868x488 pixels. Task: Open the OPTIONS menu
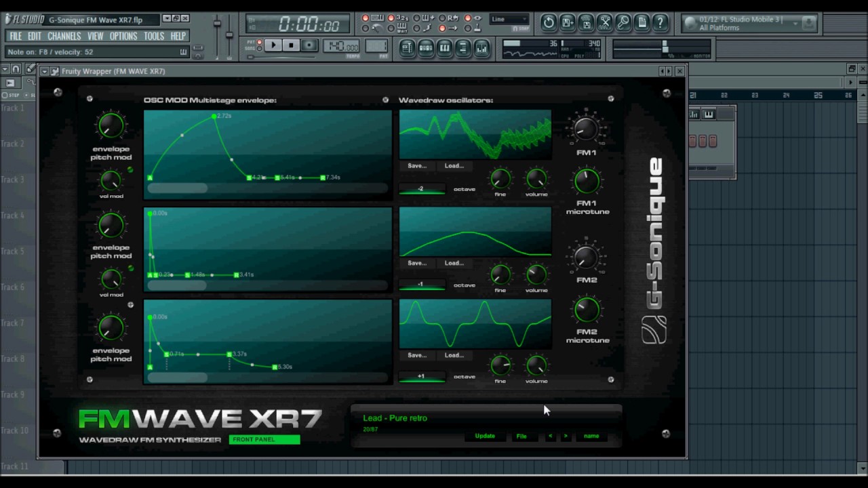coord(123,36)
